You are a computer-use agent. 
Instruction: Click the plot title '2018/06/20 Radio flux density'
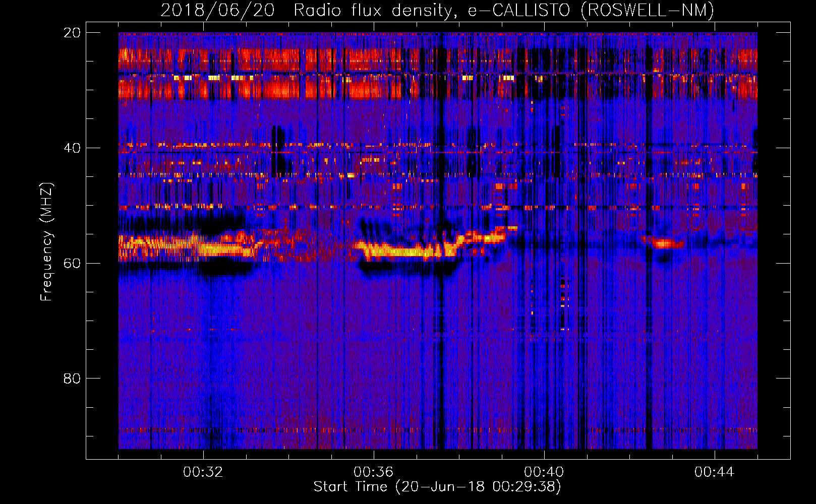click(x=437, y=10)
